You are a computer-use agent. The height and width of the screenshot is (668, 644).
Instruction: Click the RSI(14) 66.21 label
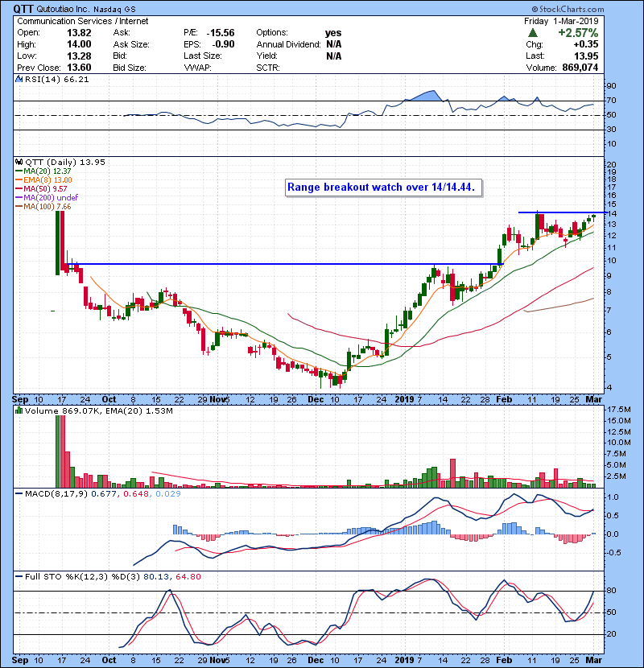56,79
